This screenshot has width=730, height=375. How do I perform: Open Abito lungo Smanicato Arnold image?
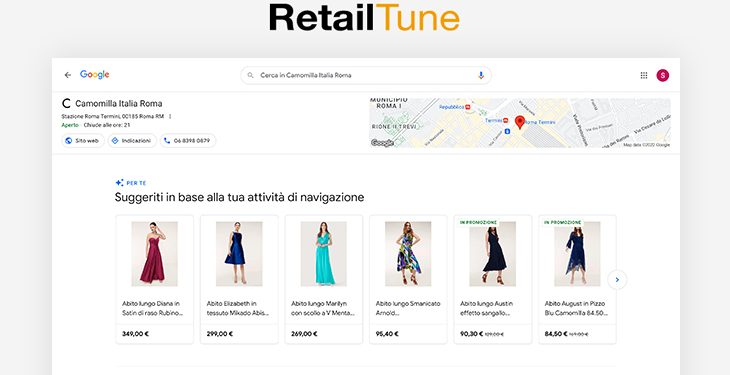pyautogui.click(x=408, y=253)
